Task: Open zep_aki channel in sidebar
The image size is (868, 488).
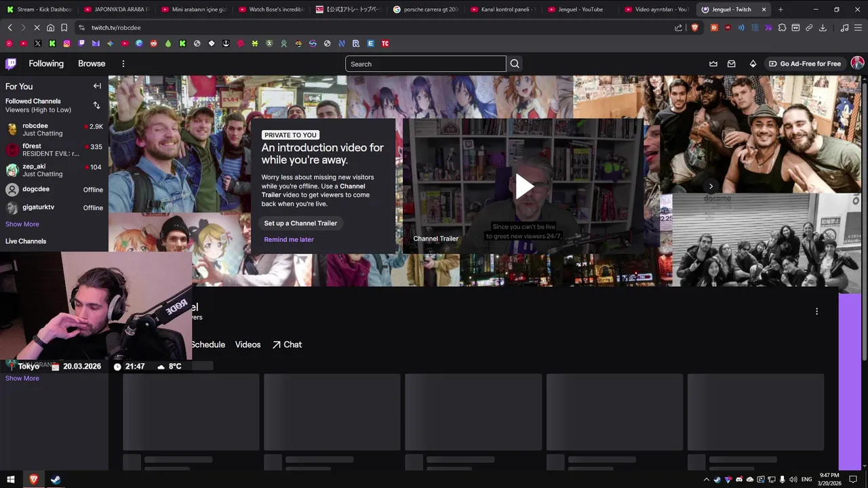Action: click(54, 170)
